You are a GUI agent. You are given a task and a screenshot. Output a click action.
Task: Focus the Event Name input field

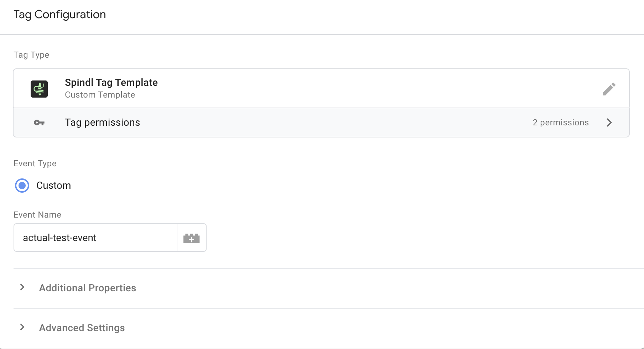[x=95, y=238]
